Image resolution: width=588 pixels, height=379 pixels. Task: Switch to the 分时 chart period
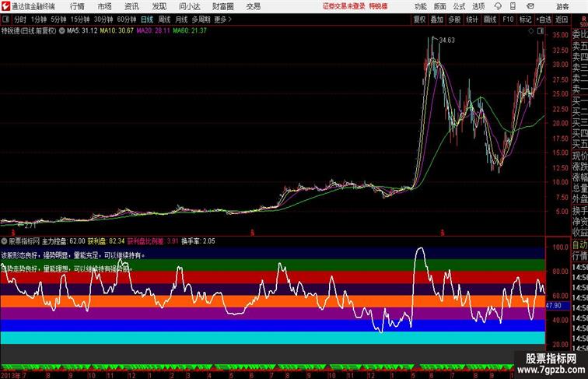click(x=20, y=19)
